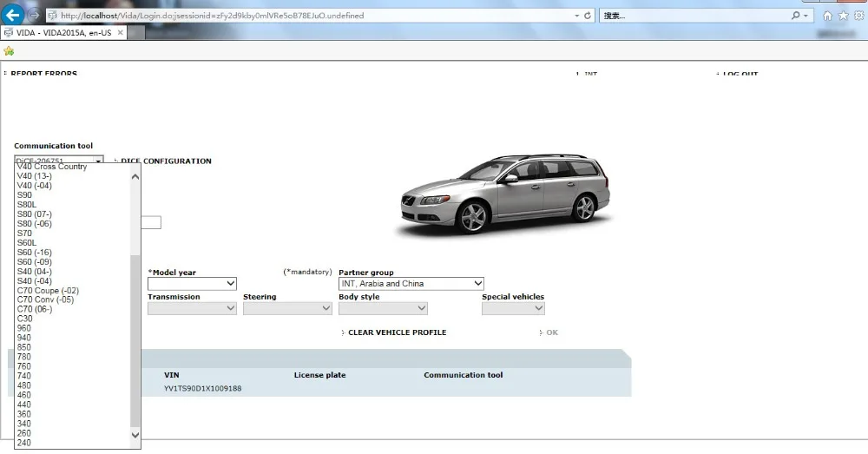The width and height of the screenshot is (868, 454).
Task: Open the address bar history dropdown arrow
Action: pos(577,16)
